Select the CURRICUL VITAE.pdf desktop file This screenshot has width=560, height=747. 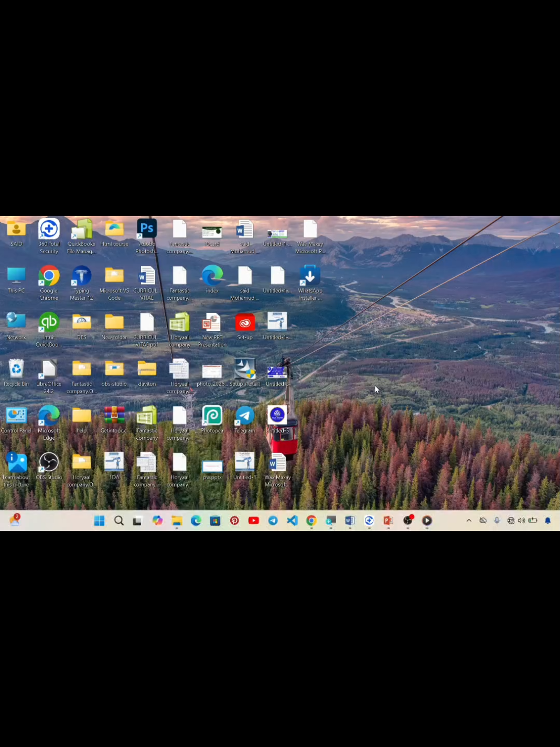tap(147, 330)
